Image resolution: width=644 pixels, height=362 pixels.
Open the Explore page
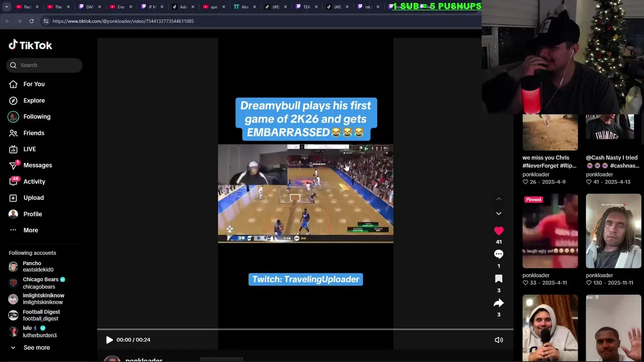coord(34,101)
